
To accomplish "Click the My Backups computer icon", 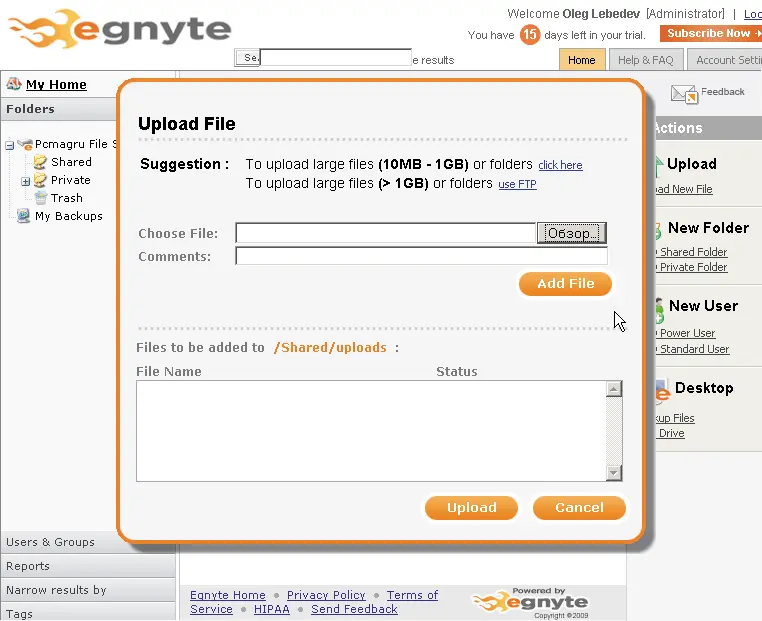I will 23,216.
